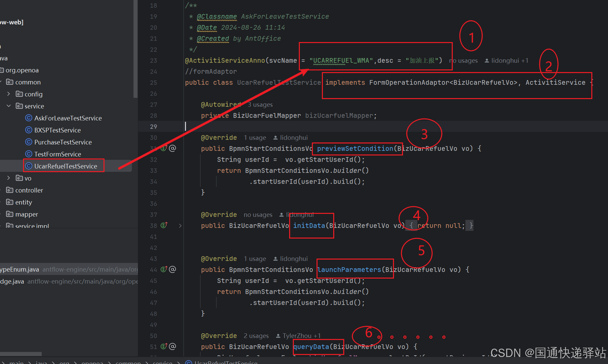This screenshot has height=364, width=608.
Task: Click the implements gutter icon on line 38
Action: 164,225
